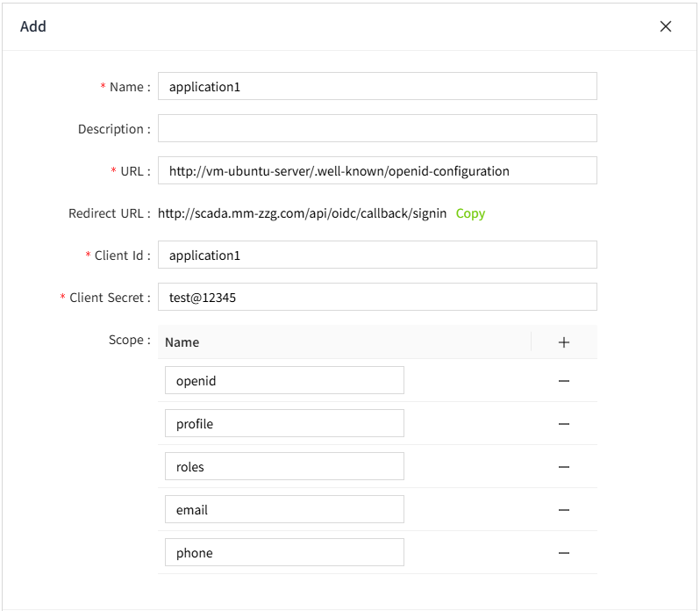The width and height of the screenshot is (700, 611).
Task: Focus the empty Description field
Action: click(x=377, y=129)
